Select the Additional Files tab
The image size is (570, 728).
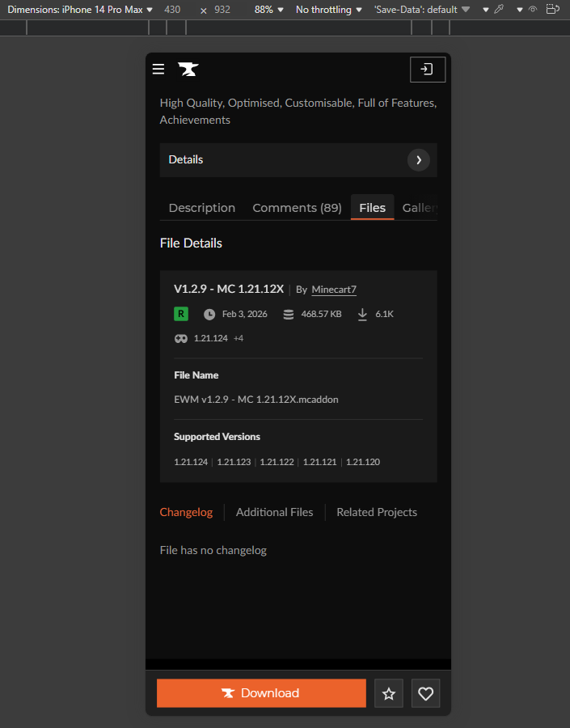(x=274, y=512)
